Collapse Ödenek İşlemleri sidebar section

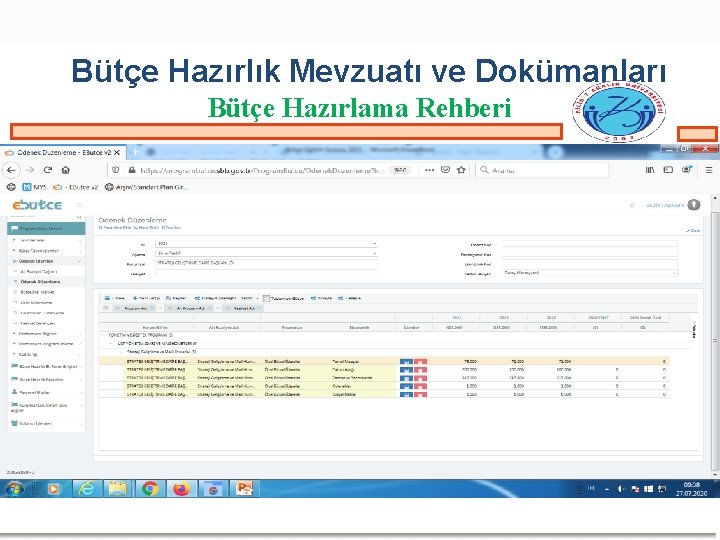coord(46,261)
